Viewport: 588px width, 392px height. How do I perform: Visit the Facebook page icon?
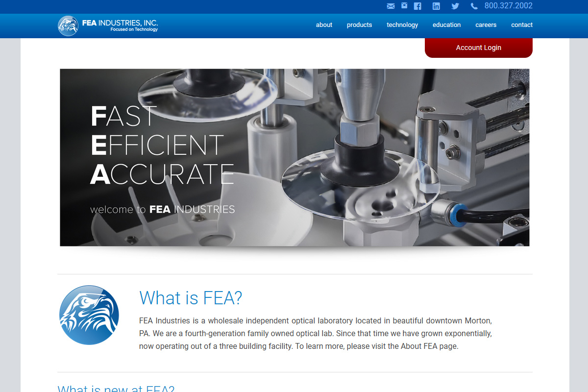coord(418,6)
